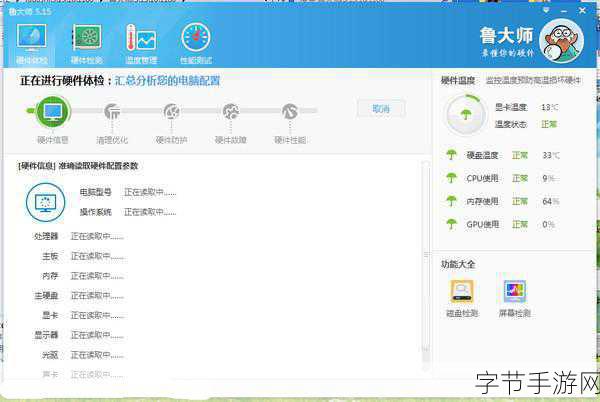Click the 内存 row in hardware list
Viewport: 600px width, 402px height.
pos(50,276)
